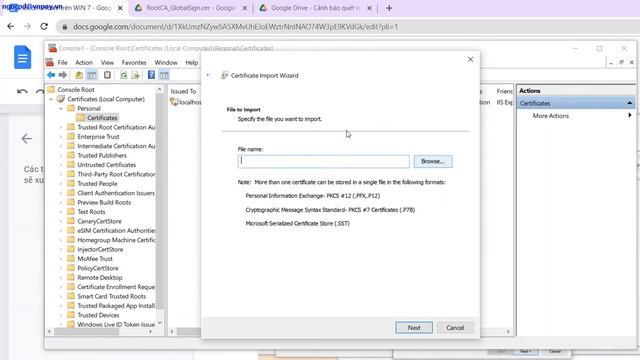This screenshot has height=360, width=640.
Task: Expand the Untrusted Certificates node
Action: tap(61, 165)
